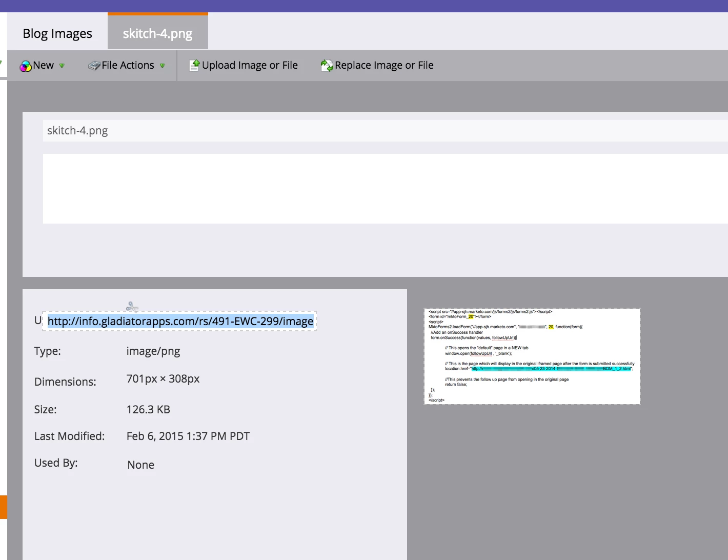Click the Feb 6, 2015 modified date
This screenshot has width=728, height=560.
(x=188, y=436)
